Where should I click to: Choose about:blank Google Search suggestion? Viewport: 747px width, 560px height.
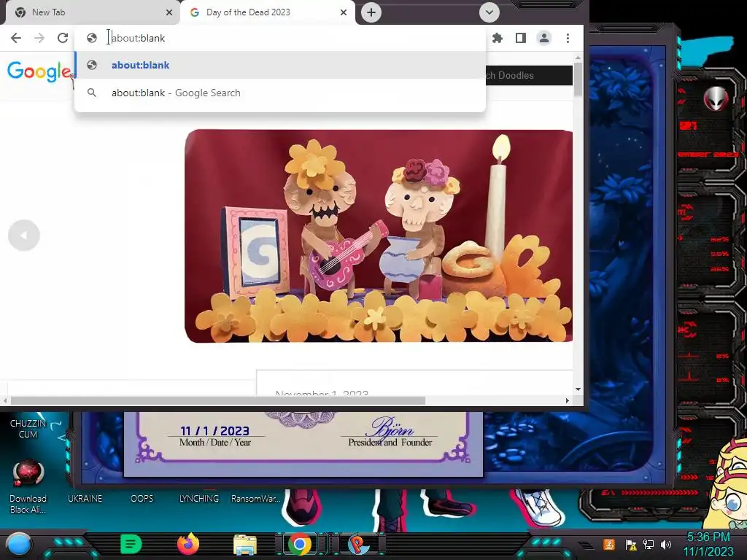(280, 93)
